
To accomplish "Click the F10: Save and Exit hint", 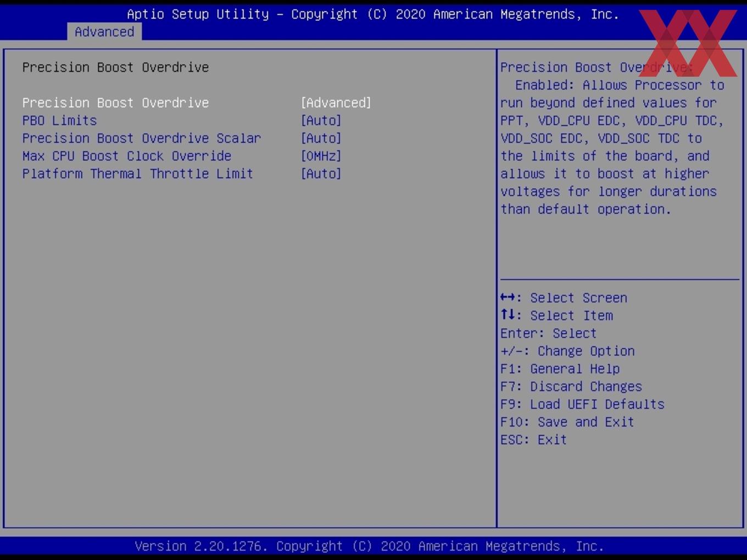I will tap(567, 422).
